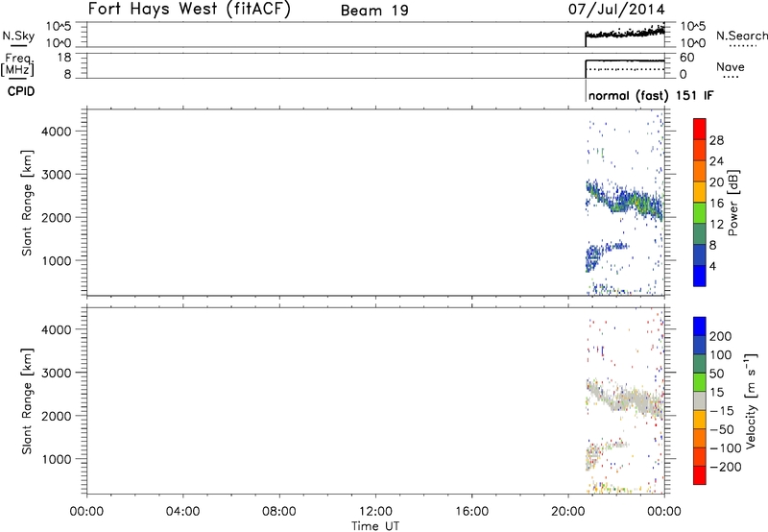
Task: Click the 'Power [dB]' colorbar title
Action: pos(732,203)
